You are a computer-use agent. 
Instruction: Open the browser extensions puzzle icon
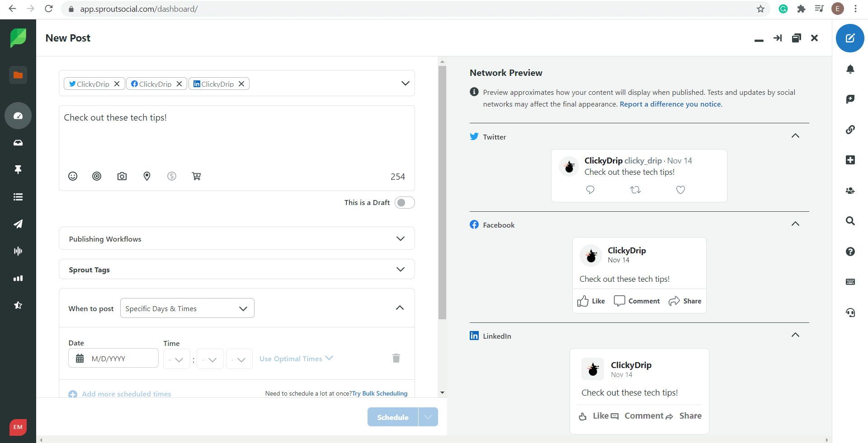(x=801, y=9)
